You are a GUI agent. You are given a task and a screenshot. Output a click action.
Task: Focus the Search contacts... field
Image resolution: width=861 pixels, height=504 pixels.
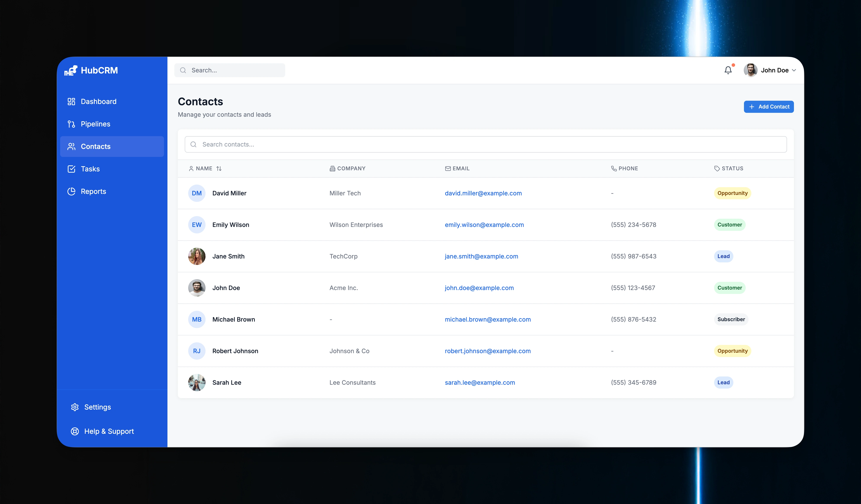point(485,144)
